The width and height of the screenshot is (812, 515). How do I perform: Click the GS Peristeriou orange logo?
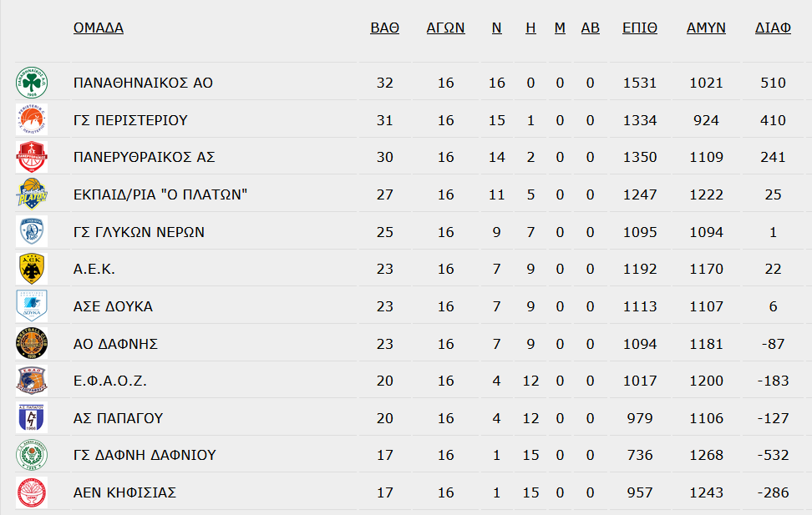coord(32,119)
